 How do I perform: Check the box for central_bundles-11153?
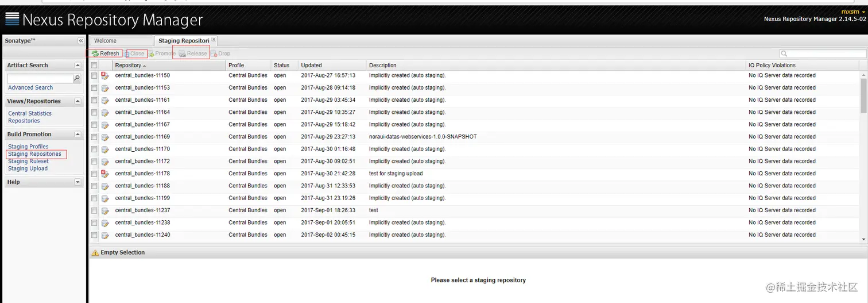pyautogui.click(x=94, y=88)
